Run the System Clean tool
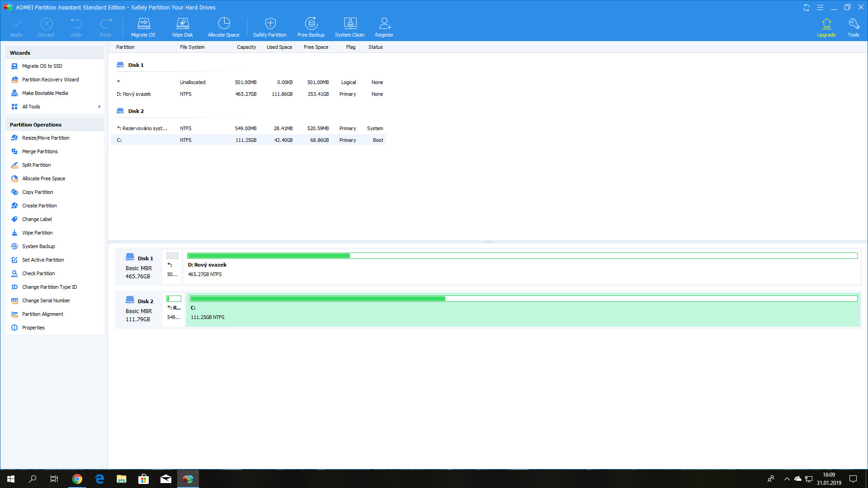The width and height of the screenshot is (868, 488). (x=349, y=27)
